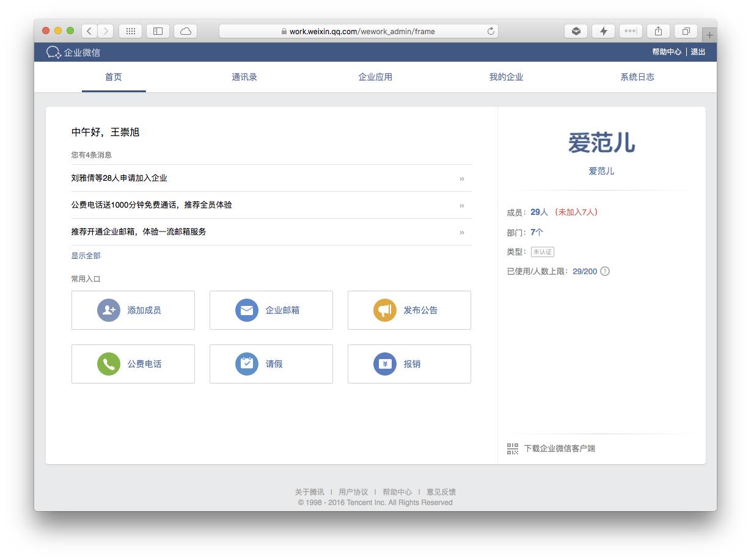Click the 发布公告 megaphone icon
The height and width of the screenshot is (560, 751).
pos(385,310)
